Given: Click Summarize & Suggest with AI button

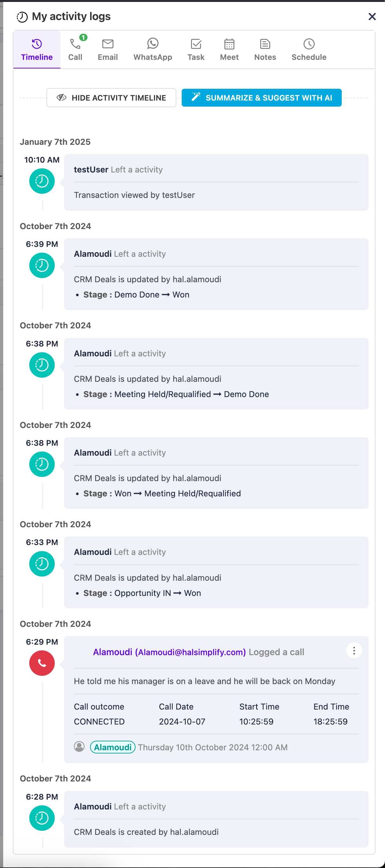Looking at the screenshot, I should point(261,98).
